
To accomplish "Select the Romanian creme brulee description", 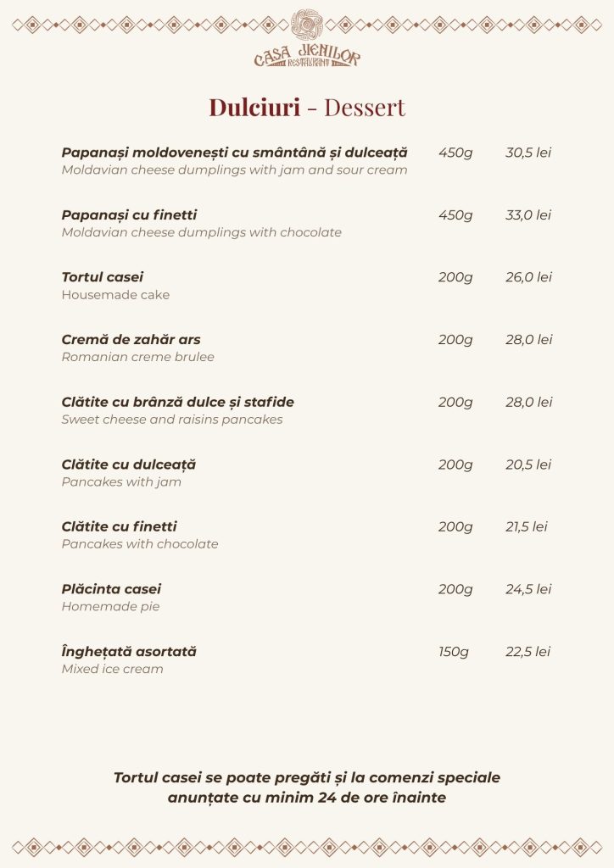I will pos(137,357).
